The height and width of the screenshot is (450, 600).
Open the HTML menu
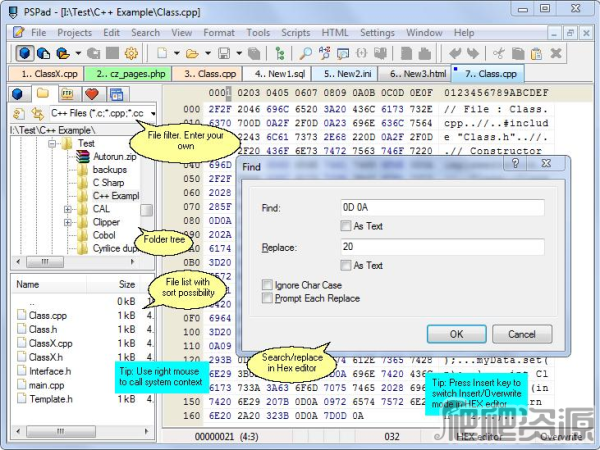[335, 33]
